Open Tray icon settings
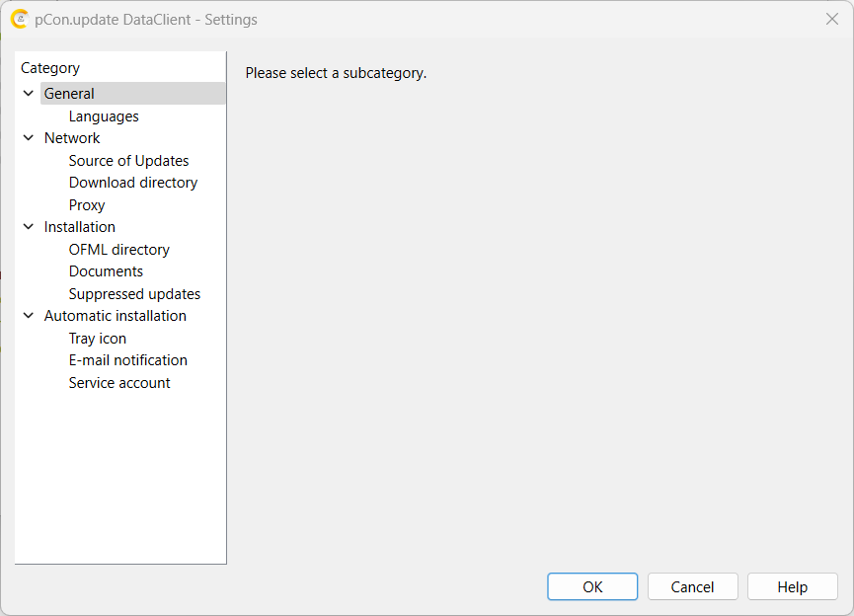The image size is (854, 616). coord(98,339)
